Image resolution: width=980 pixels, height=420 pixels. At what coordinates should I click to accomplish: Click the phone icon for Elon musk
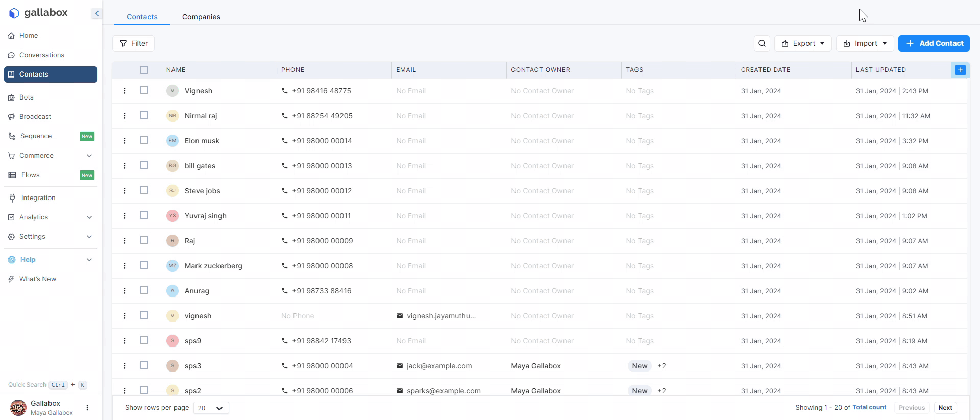tap(285, 141)
